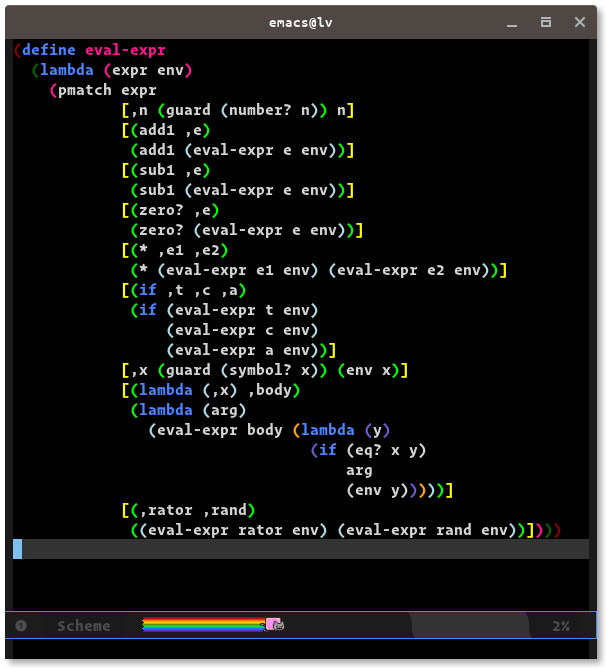Click the 'define' keyword on first line

(49, 50)
